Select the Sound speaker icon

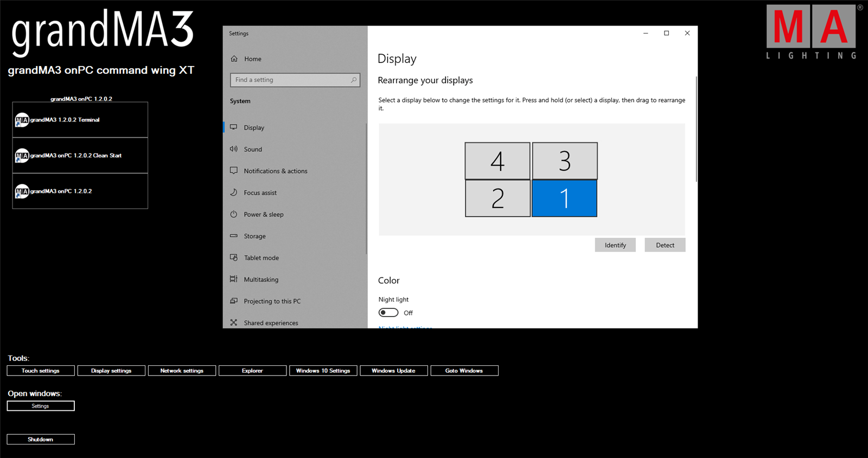234,149
